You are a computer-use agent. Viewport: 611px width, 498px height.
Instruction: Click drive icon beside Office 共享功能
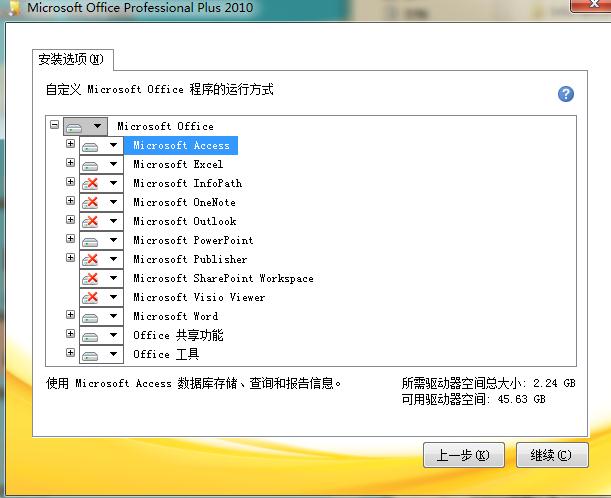[x=90, y=336]
